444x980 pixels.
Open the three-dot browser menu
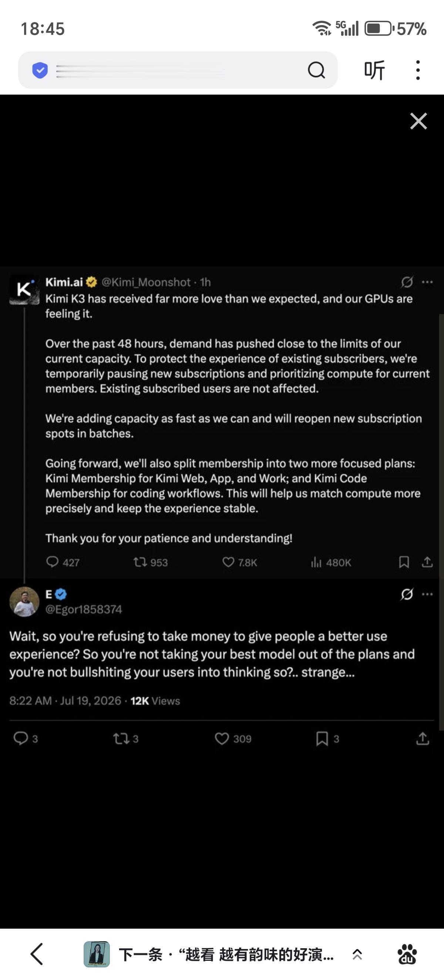(x=418, y=70)
